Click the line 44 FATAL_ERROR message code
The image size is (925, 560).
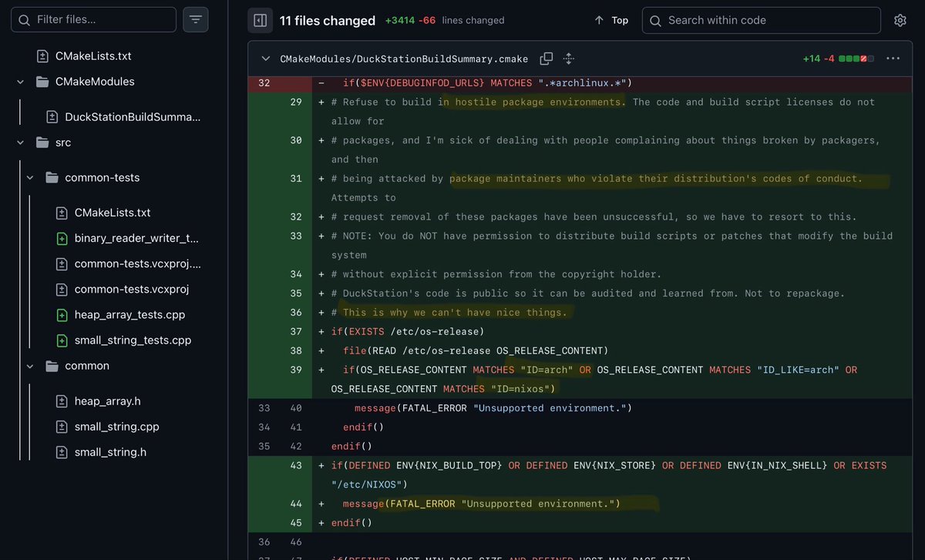point(482,504)
